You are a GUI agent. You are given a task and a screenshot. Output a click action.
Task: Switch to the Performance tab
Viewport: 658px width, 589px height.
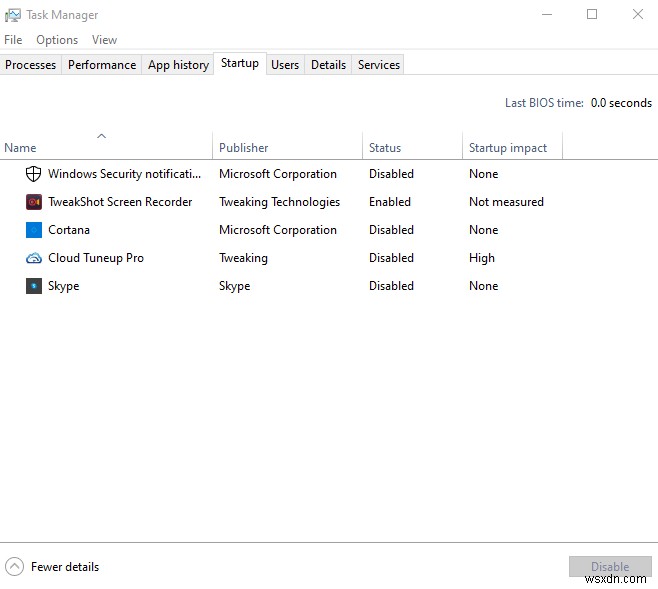(102, 65)
